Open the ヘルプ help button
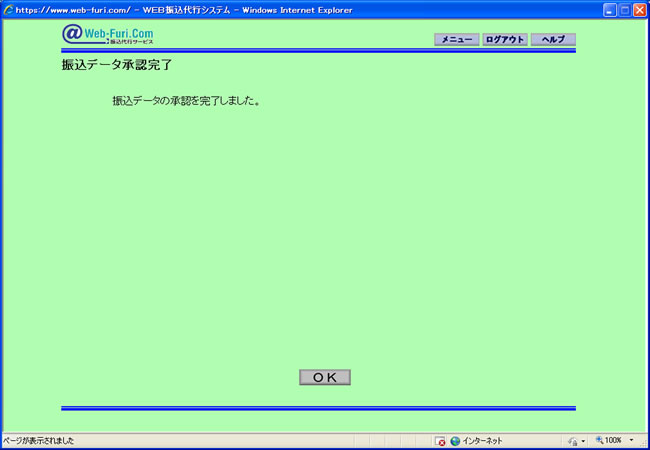 tap(553, 40)
